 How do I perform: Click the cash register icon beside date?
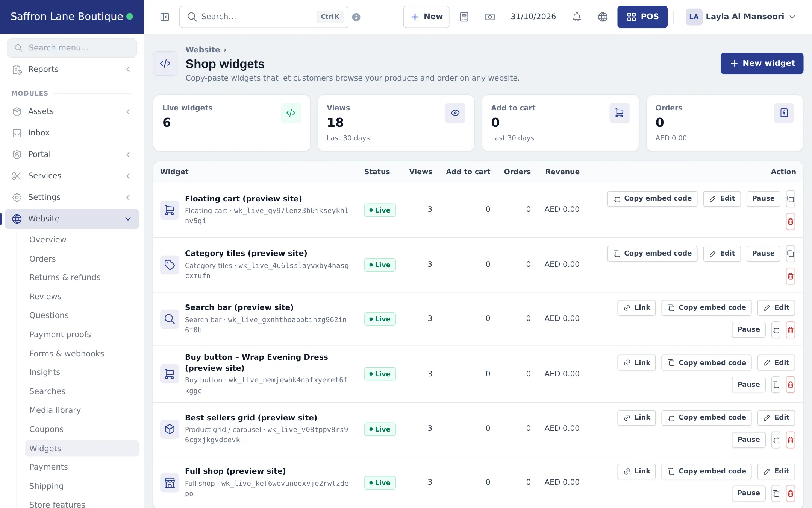490,17
